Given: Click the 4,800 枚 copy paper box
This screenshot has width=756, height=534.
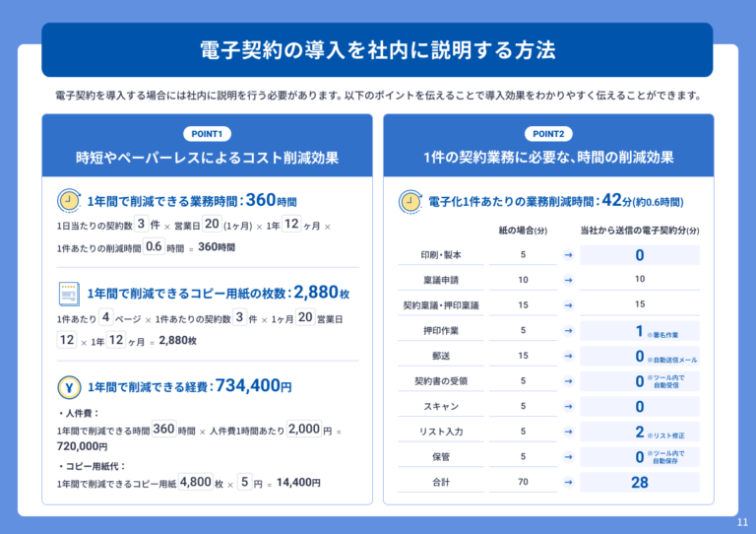Looking at the screenshot, I should click(195, 482).
